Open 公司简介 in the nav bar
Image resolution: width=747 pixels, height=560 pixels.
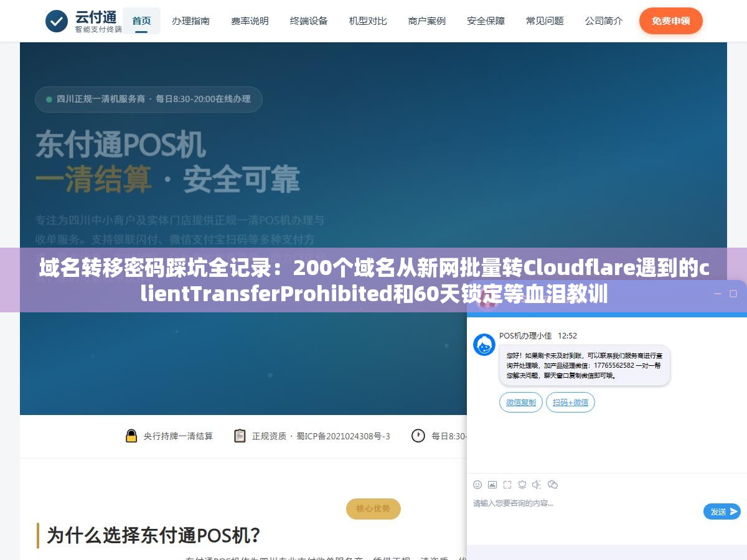click(604, 21)
